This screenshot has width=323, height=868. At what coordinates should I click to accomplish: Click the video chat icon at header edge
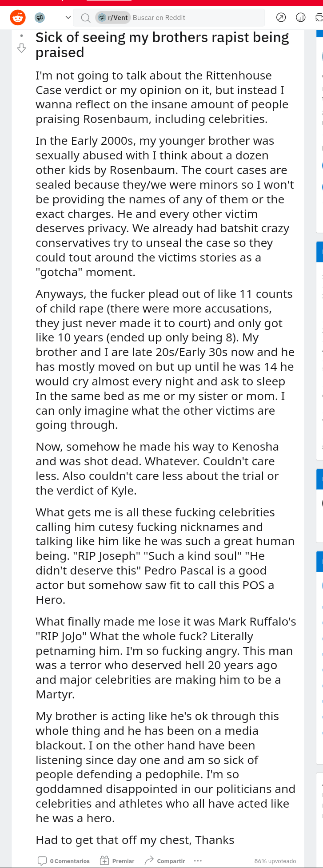[319, 18]
